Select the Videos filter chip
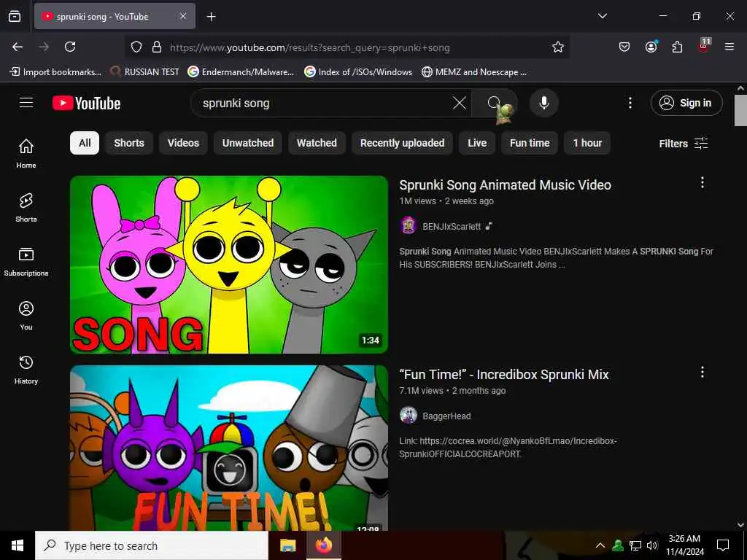The width and height of the screenshot is (747, 560). 183,143
